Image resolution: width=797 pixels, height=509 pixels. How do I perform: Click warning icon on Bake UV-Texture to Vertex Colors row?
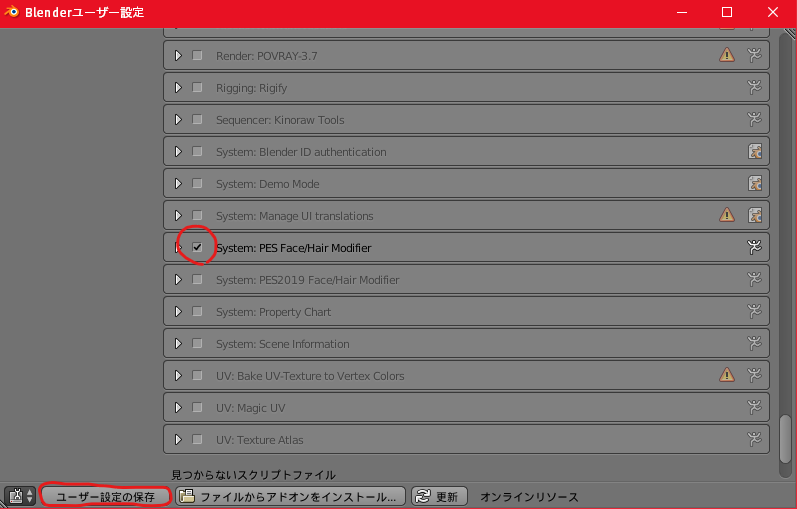(727, 375)
